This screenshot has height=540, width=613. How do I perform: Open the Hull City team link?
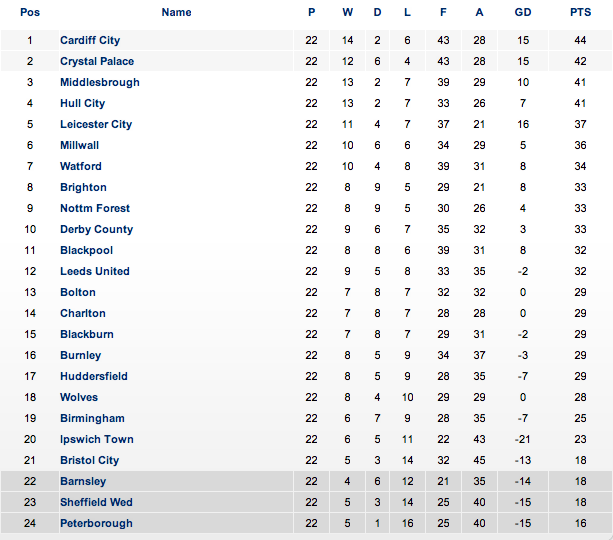82,103
